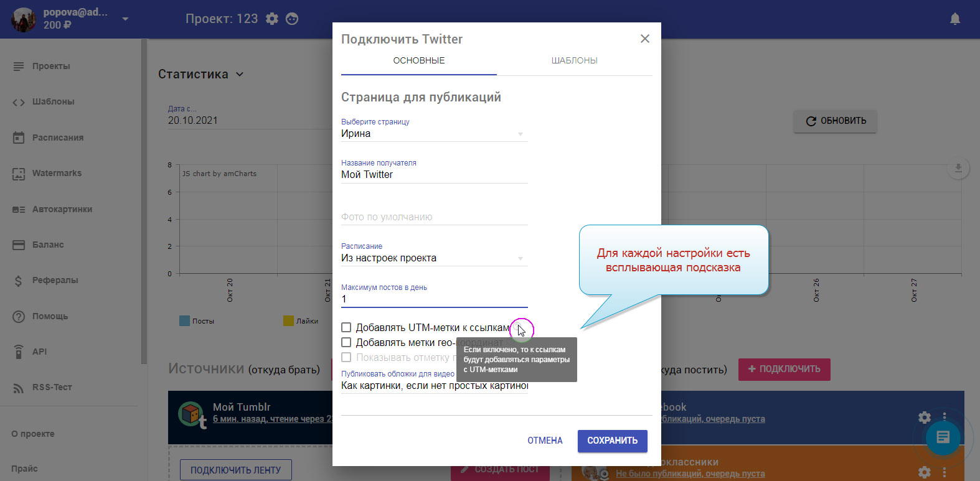Screen dimensions: 980x481
Task: Open project settings gear icon
Action: coord(272,19)
